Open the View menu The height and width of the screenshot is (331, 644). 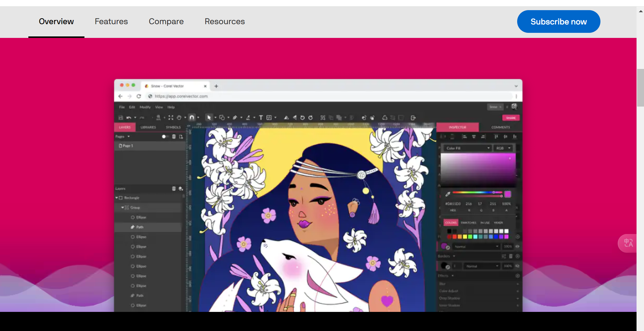pos(159,107)
